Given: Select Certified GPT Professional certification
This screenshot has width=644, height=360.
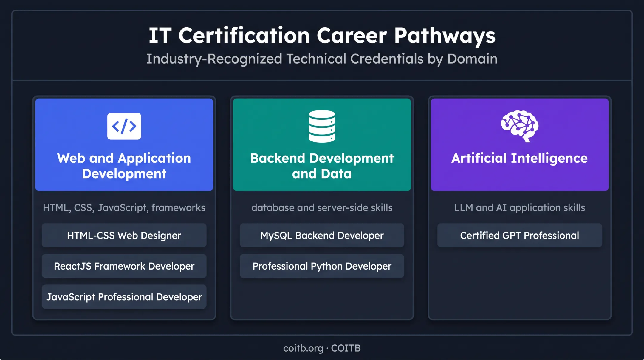Looking at the screenshot, I should pyautogui.click(x=520, y=235).
